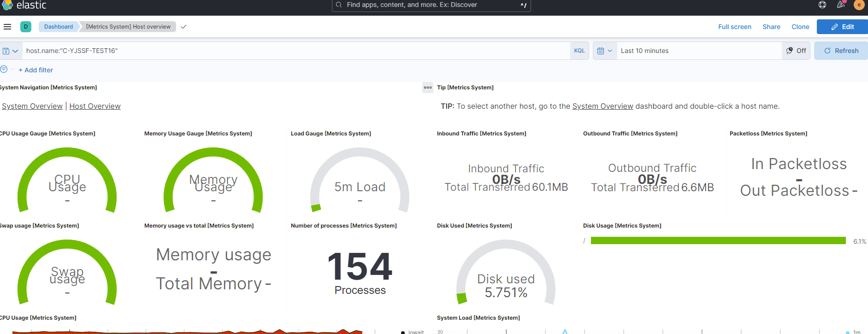
Task: Open the Host Overview navigation link
Action: (95, 106)
